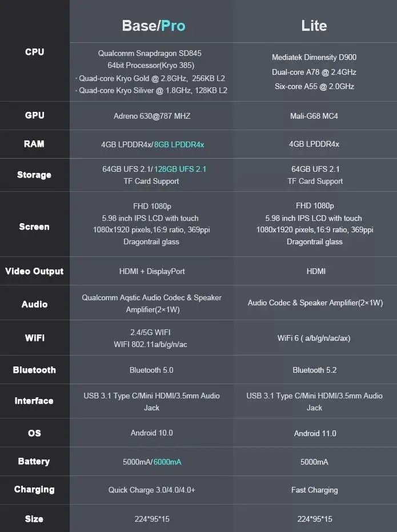Select the Storage row label
This screenshot has width=397, height=532.
tap(34, 175)
